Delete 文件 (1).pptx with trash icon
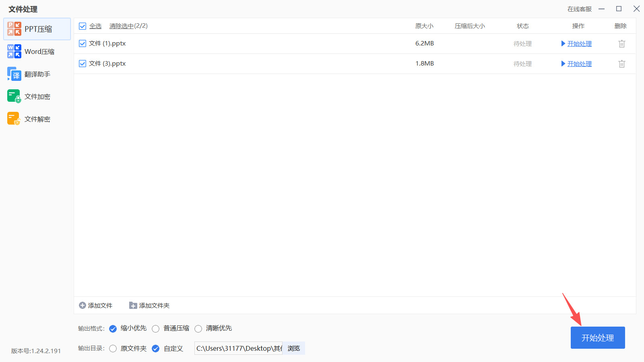The image size is (644, 362). 622,43
